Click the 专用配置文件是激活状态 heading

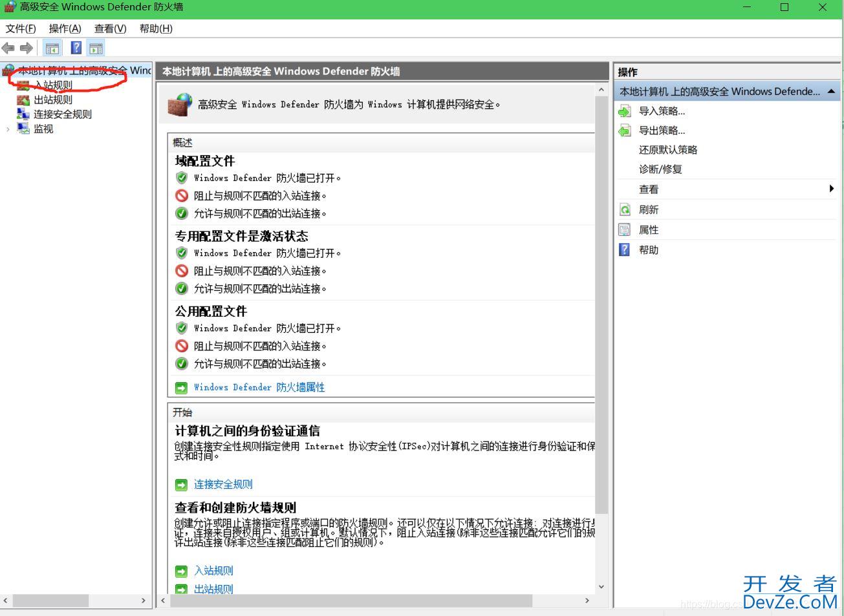coord(241,236)
